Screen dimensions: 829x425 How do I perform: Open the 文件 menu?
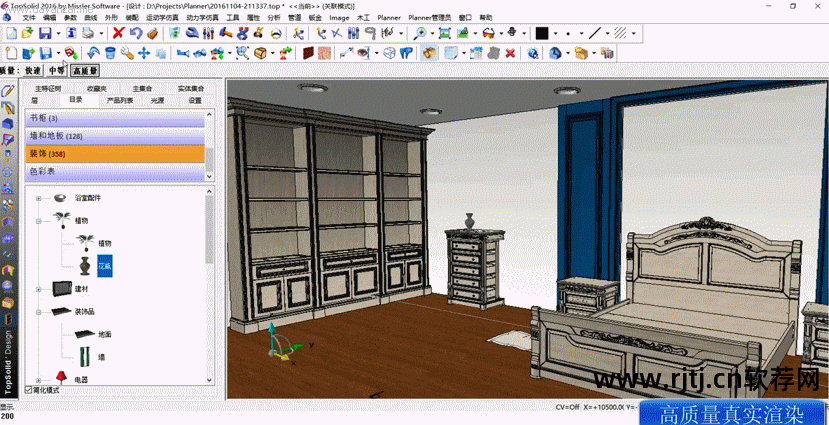[x=29, y=17]
